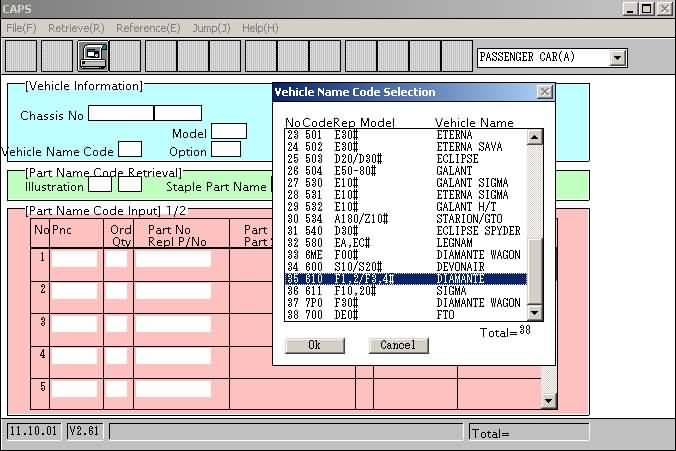Click the vehicle list scroll up arrow
676x451 pixels.
coord(535,138)
